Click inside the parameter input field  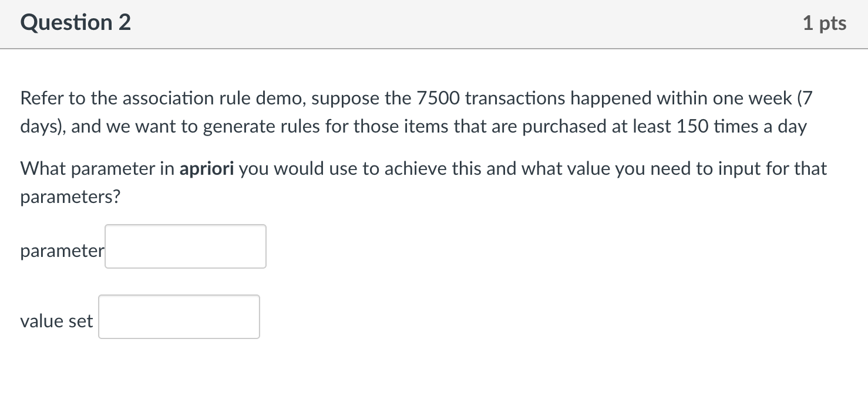185,246
